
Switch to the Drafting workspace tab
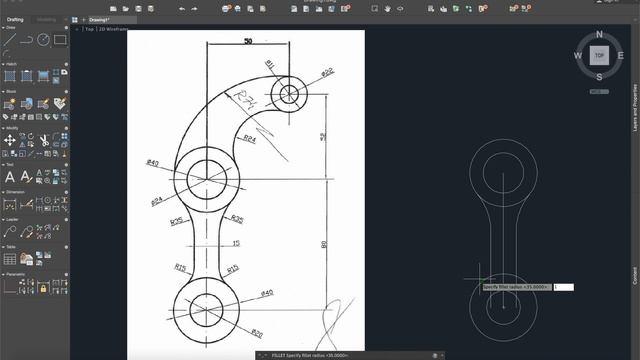15,20
